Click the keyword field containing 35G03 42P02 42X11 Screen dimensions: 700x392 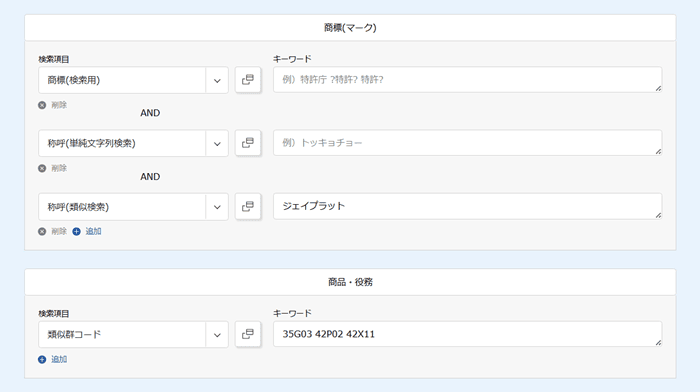[x=467, y=334]
